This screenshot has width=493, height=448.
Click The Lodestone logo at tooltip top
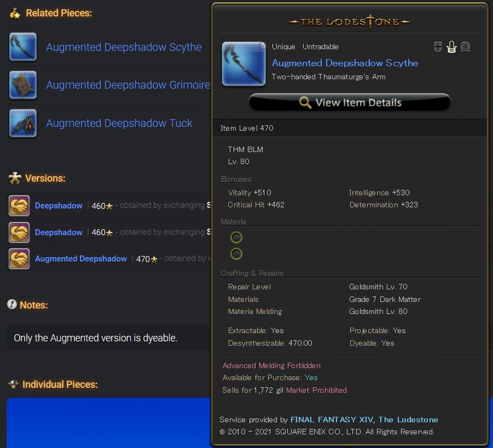coord(350,22)
